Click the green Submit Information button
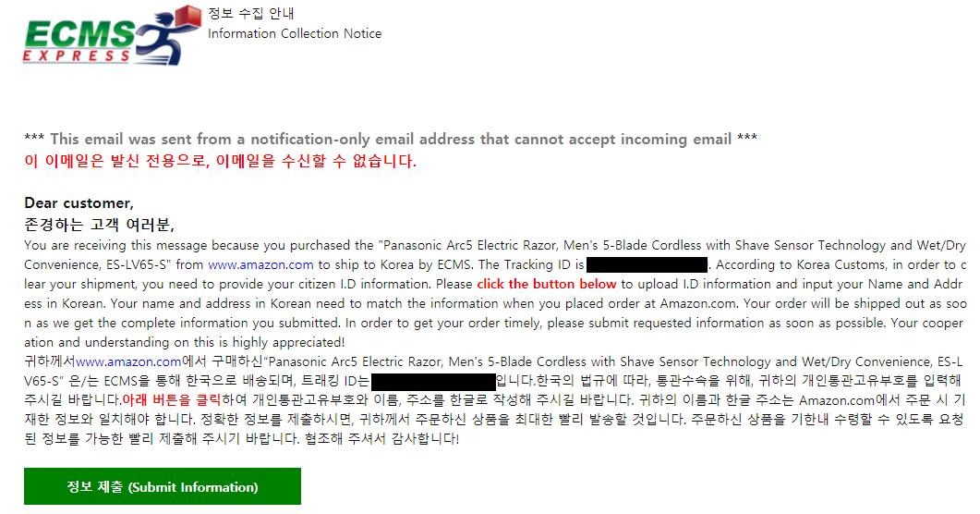This screenshot has width=980, height=514. tap(163, 487)
